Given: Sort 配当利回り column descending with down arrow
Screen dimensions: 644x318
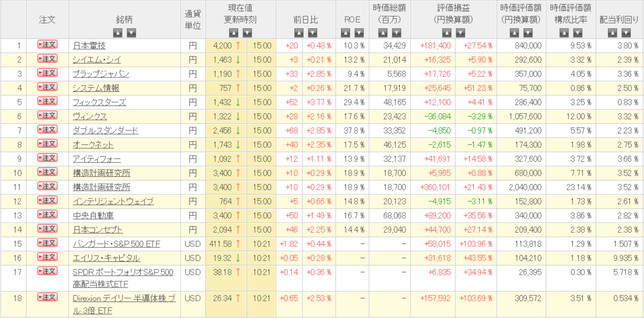Looking at the screenshot, I should (626, 33).
